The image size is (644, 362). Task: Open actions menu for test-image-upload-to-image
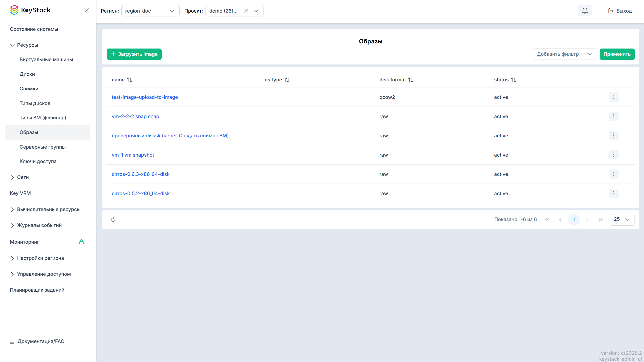pyautogui.click(x=614, y=97)
